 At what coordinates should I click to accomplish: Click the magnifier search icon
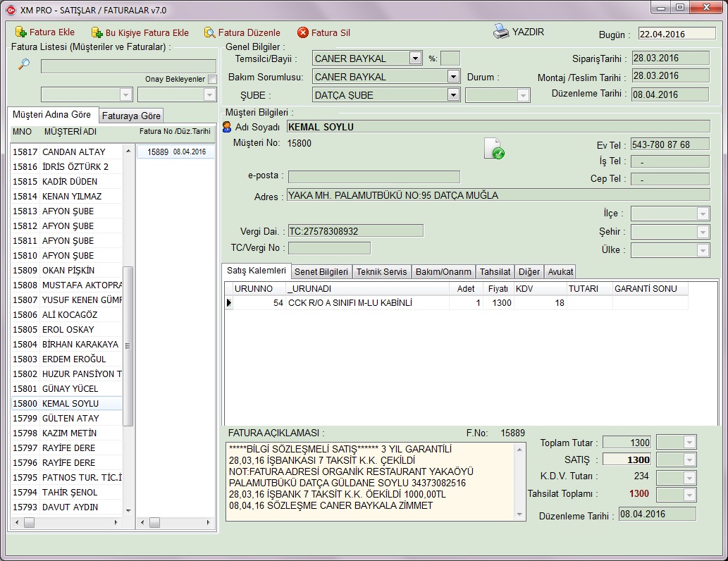tap(24, 65)
